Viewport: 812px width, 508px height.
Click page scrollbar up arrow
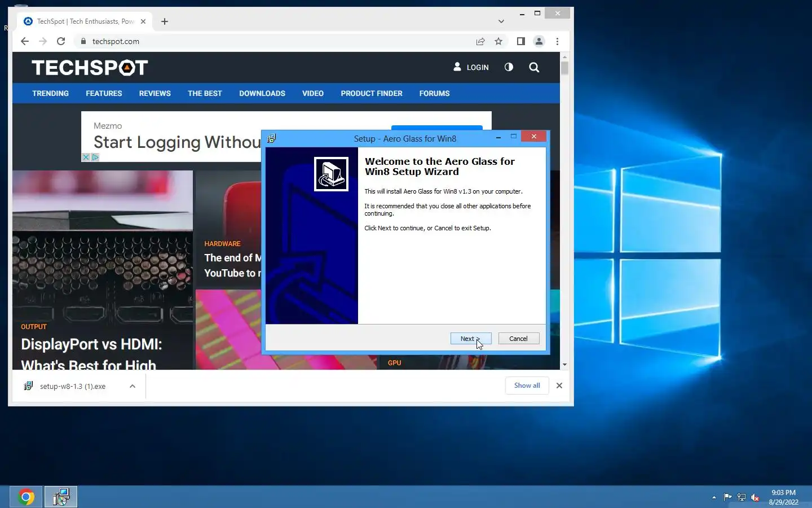pos(564,57)
